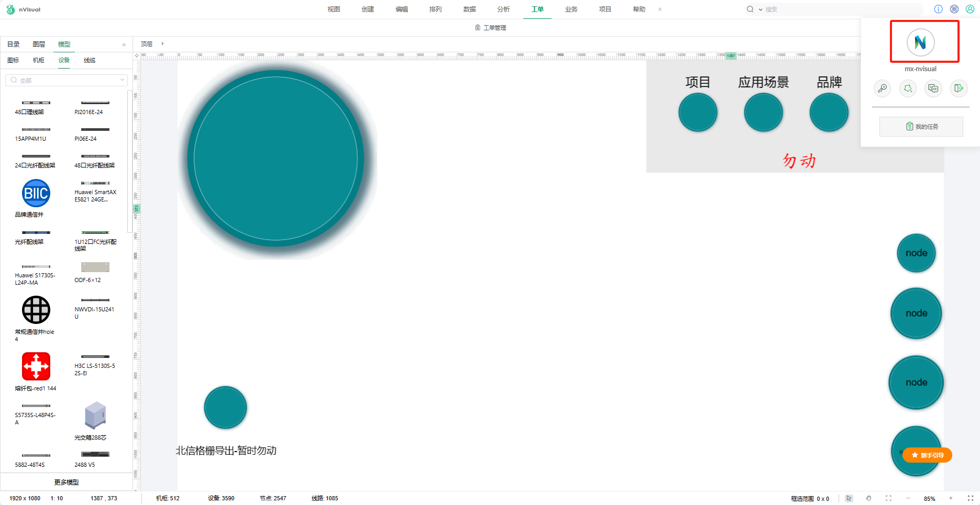Viewport: 980px width, 505px height.
Task: Click the star-shaped icon in user panel
Action: 908,88
